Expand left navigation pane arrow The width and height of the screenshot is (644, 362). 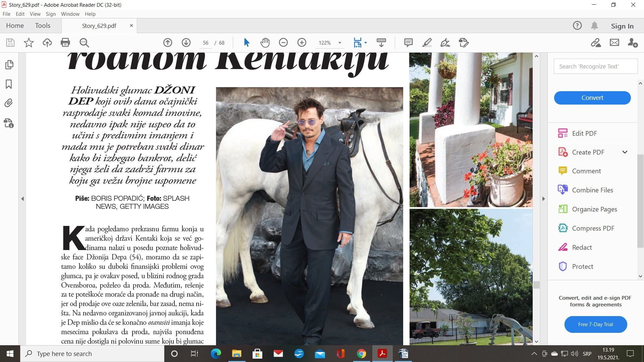pos(22,199)
